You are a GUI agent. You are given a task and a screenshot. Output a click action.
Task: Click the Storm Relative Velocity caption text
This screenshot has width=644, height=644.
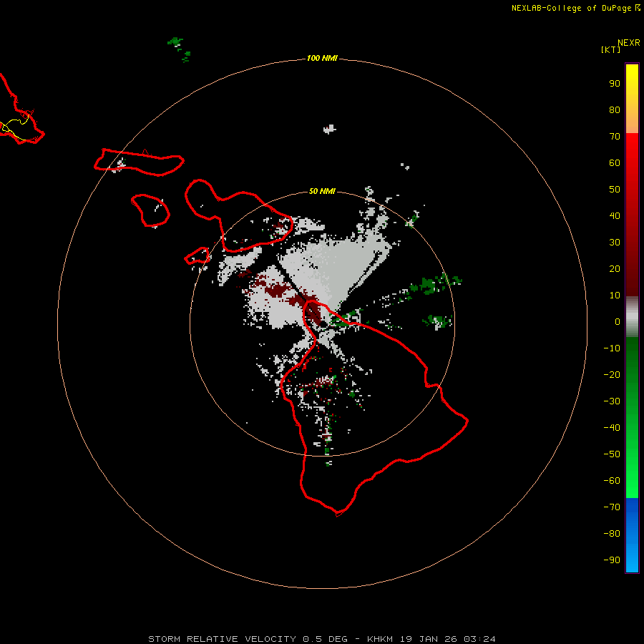point(321,639)
